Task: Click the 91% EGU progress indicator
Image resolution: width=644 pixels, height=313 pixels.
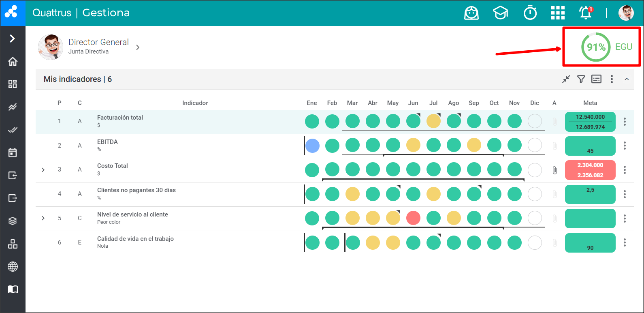Action: (596, 47)
